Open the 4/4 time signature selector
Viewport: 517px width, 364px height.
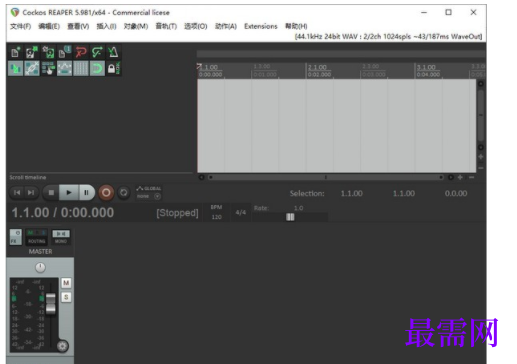241,212
